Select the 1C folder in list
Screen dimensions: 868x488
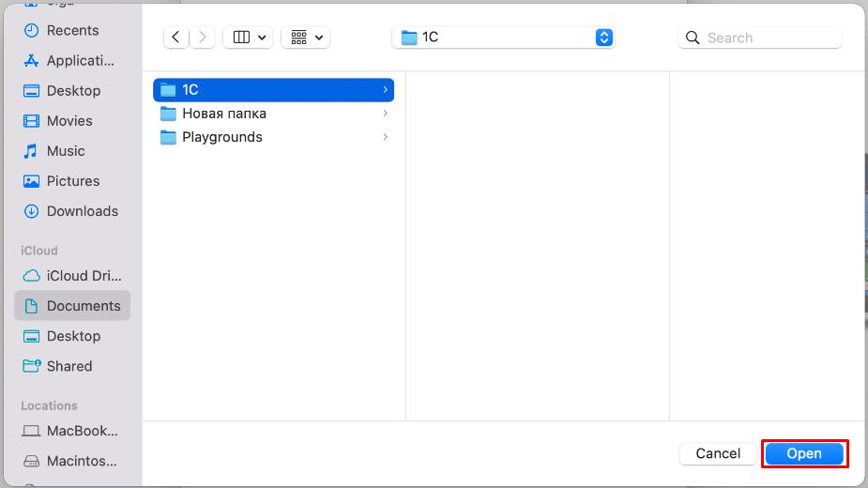(272, 90)
